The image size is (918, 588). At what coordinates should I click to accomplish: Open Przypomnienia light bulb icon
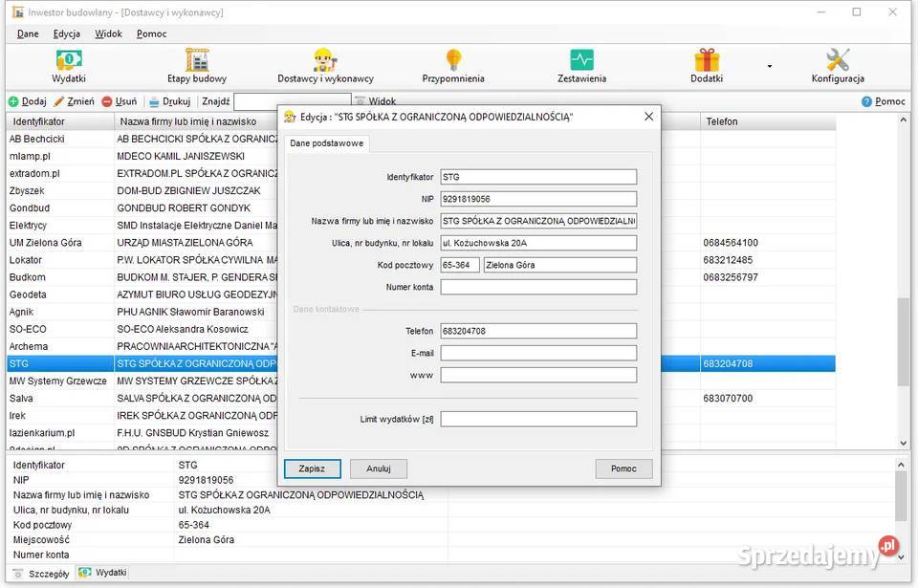point(453,61)
